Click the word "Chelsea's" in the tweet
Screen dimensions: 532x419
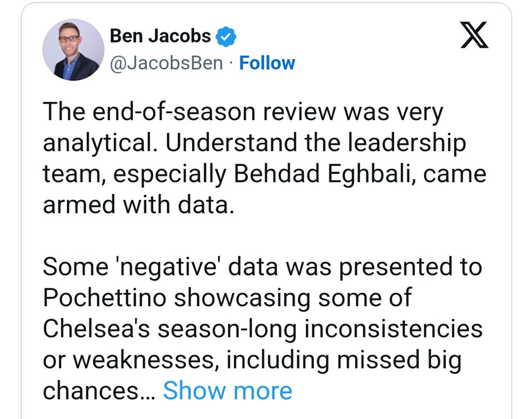coord(96,329)
